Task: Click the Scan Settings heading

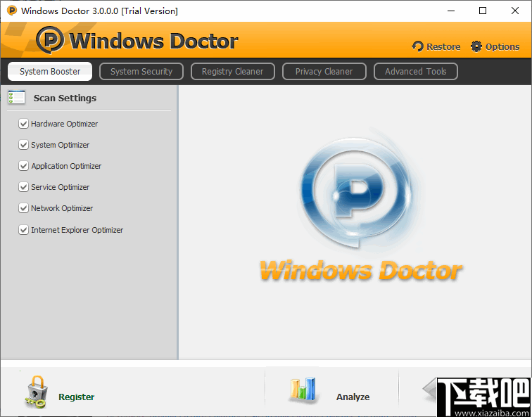Action: [x=65, y=98]
